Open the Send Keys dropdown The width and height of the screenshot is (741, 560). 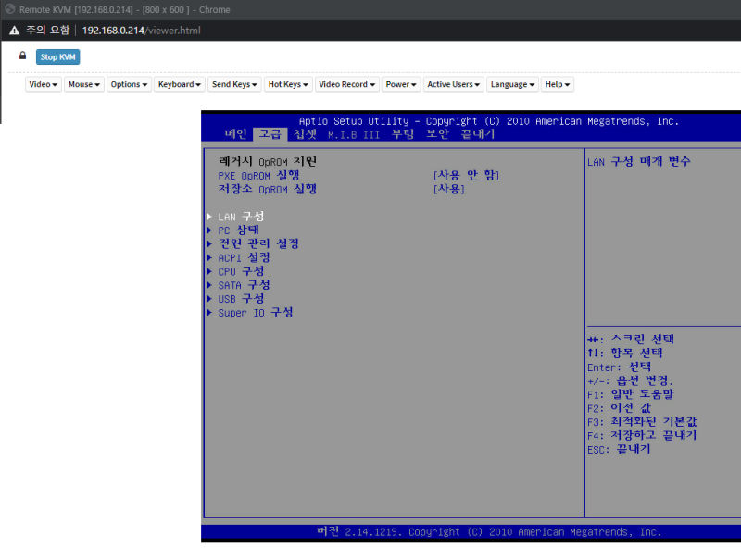tap(234, 84)
